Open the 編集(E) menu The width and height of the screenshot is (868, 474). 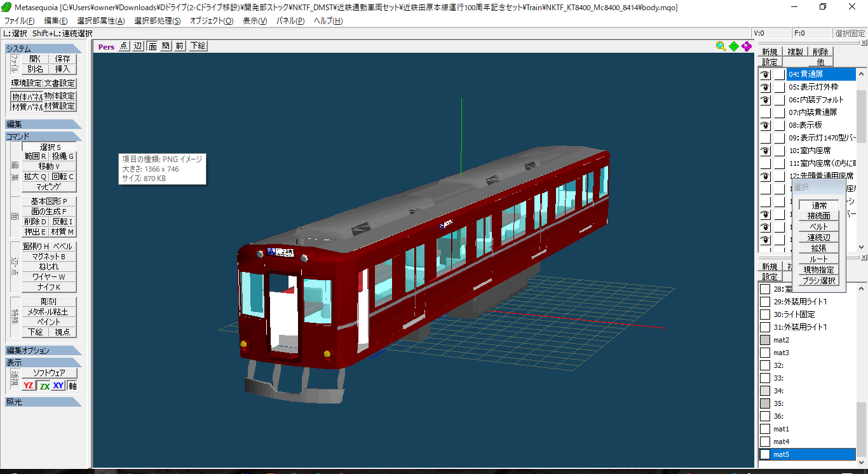click(56, 21)
